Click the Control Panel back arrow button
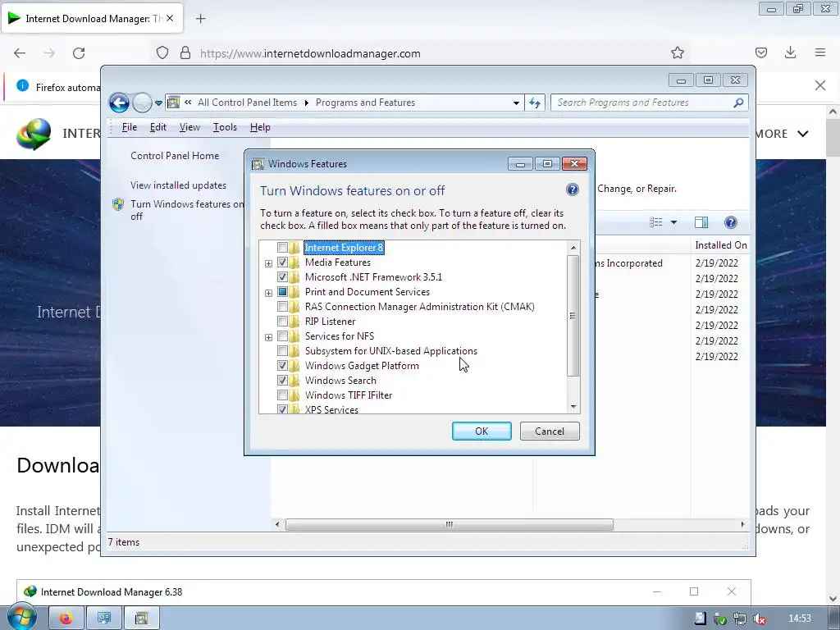Viewport: 840px width, 630px height. [x=119, y=103]
